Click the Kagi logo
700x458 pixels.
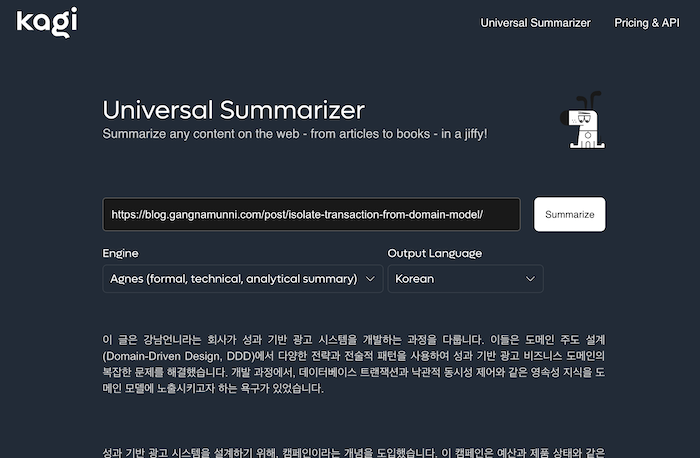coord(47,22)
